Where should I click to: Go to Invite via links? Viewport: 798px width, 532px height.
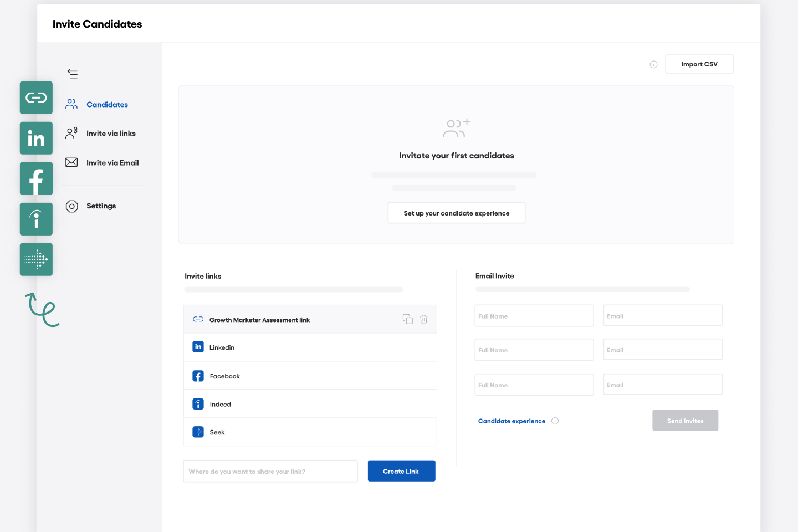pyautogui.click(x=111, y=134)
